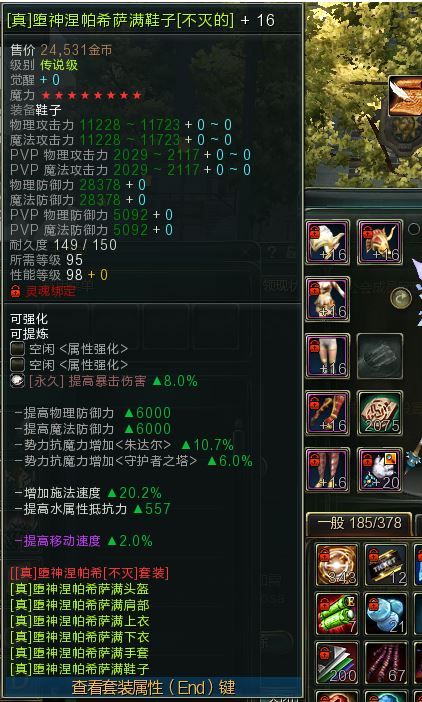Click the round rotate-character arrow button
The width and height of the screenshot is (422, 702).
(401, 298)
